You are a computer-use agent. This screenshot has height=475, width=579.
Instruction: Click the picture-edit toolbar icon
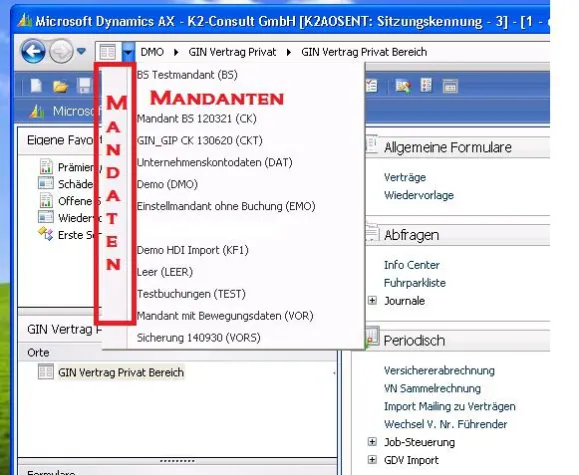(402, 86)
